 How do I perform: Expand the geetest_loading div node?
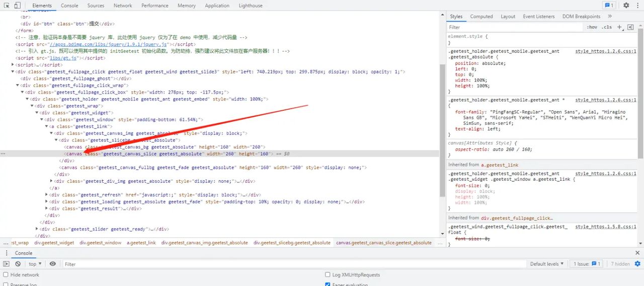pyautogui.click(x=47, y=201)
